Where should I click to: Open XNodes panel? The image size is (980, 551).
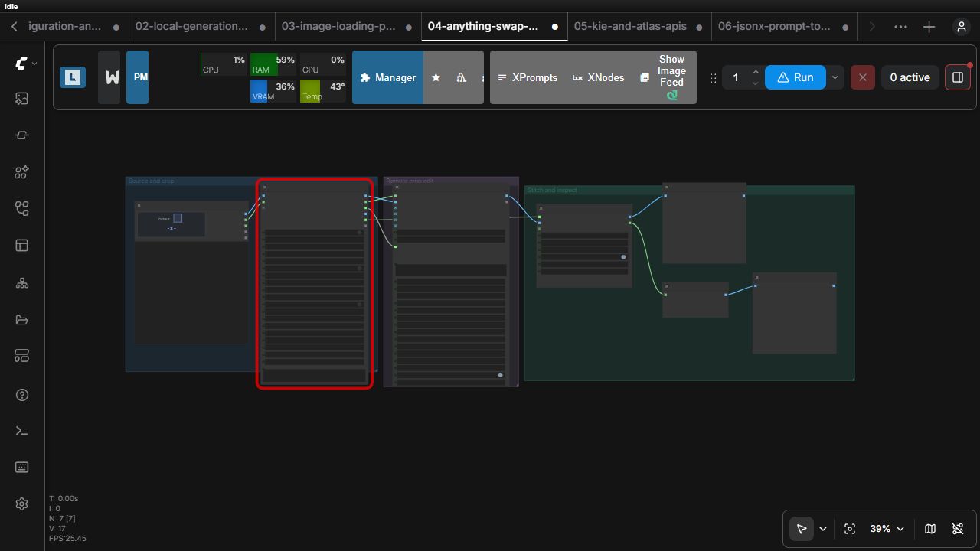click(x=599, y=77)
